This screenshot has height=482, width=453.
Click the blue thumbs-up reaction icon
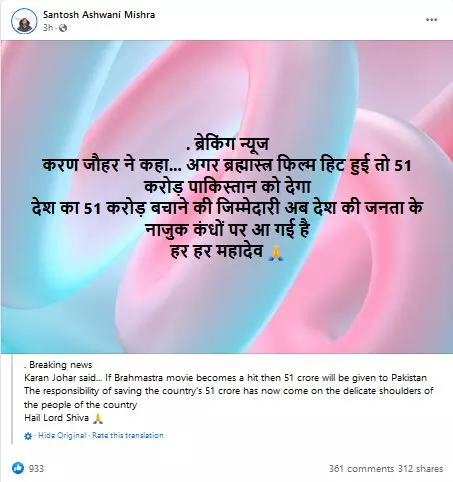18,468
